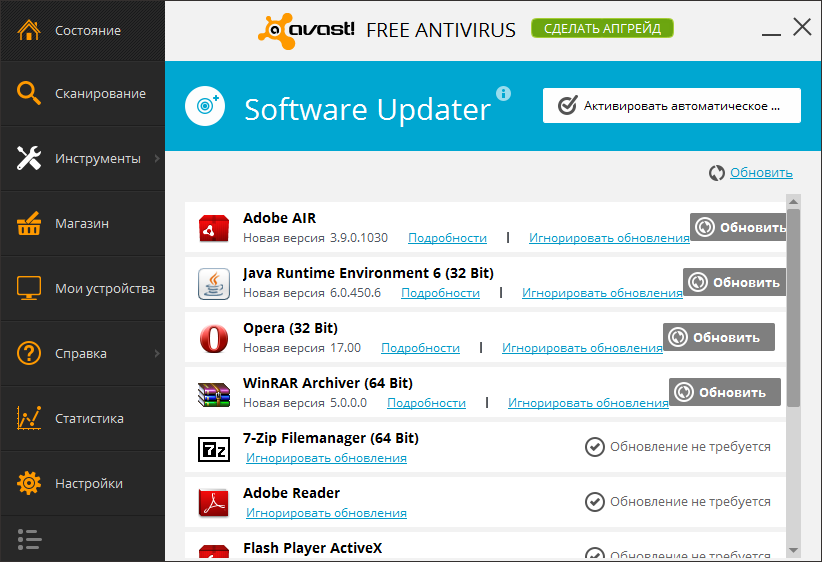Click the 7-Zip Filemanager (64 Bit) title

(331, 438)
